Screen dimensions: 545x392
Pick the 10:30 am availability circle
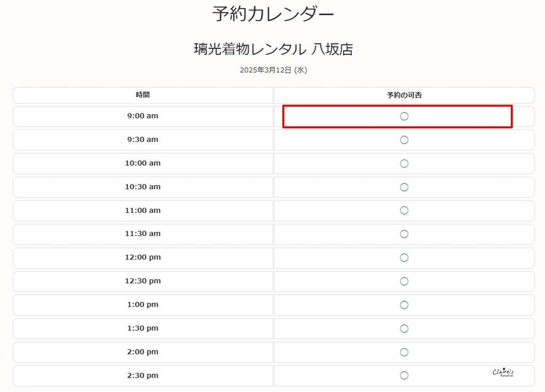coord(404,187)
